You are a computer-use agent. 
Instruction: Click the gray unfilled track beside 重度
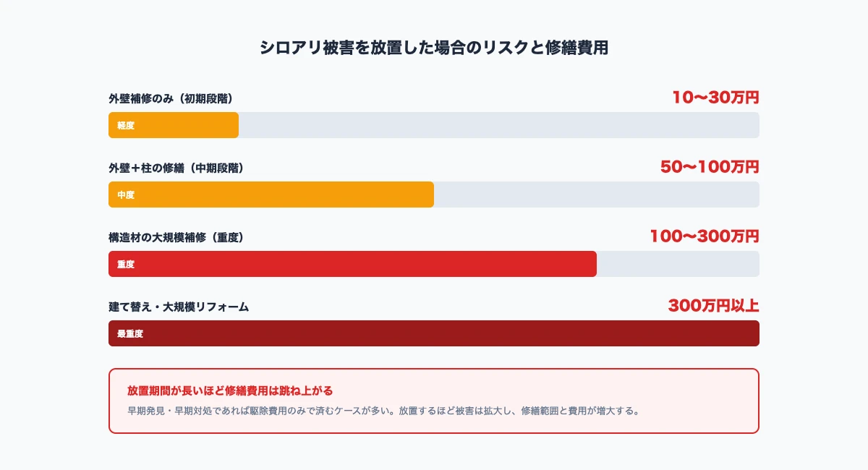tap(678, 264)
